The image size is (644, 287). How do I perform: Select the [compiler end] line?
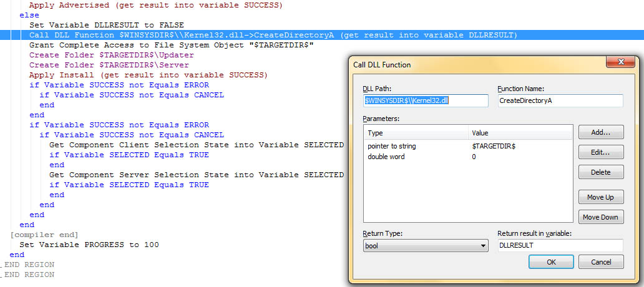(x=44, y=235)
